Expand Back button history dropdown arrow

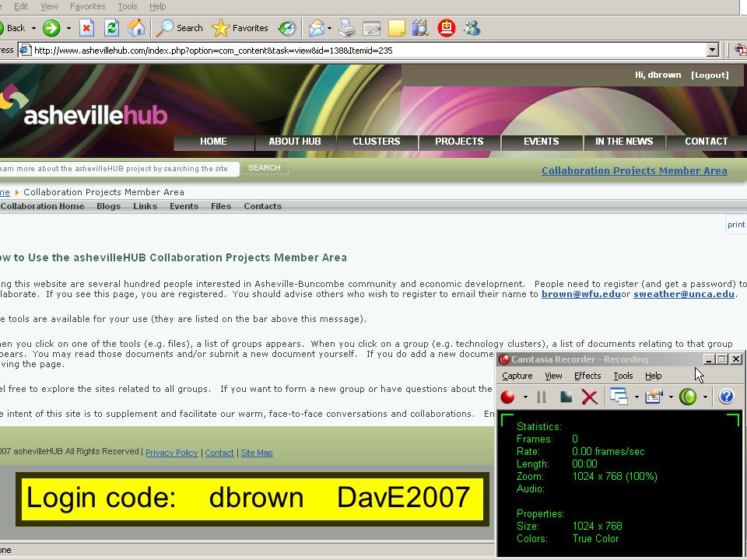coord(33,29)
